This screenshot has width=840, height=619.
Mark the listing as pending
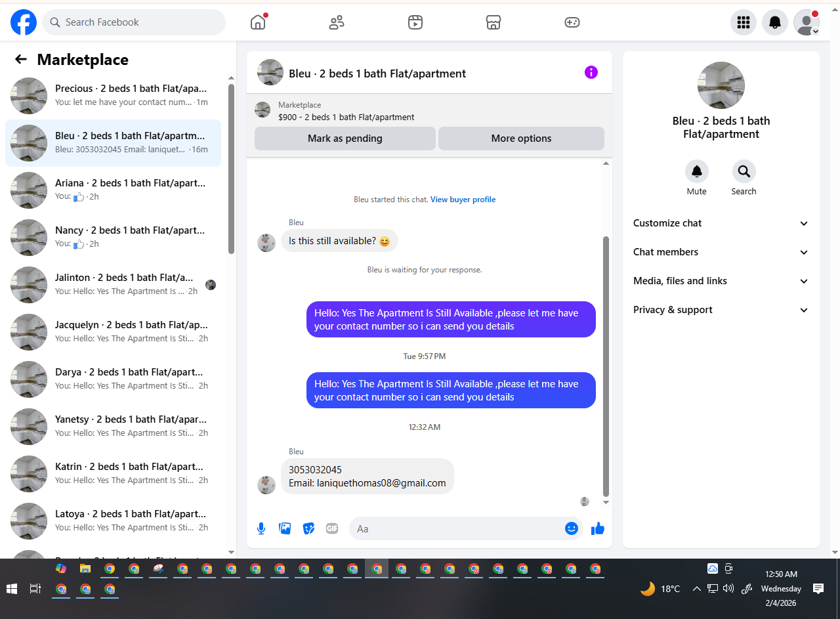point(345,139)
